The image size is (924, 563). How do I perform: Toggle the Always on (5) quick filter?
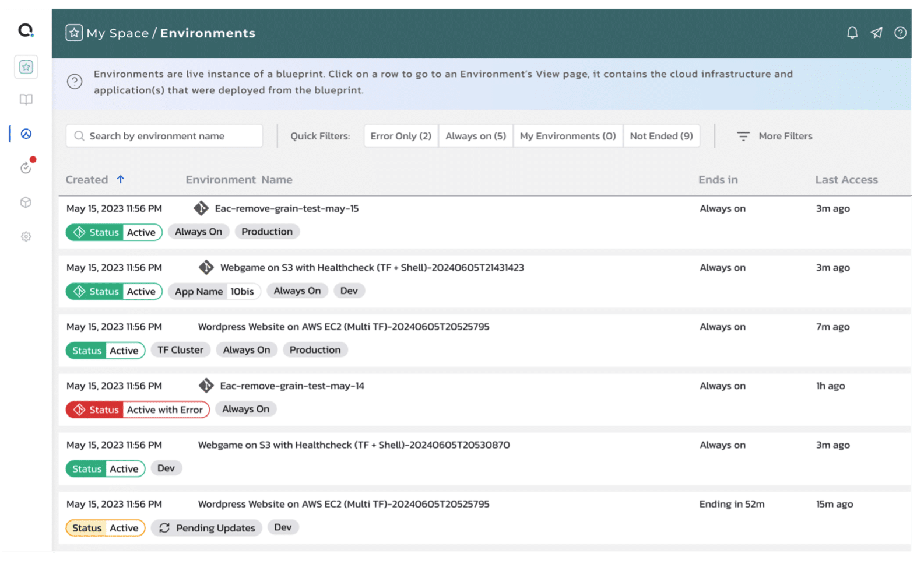coord(475,136)
